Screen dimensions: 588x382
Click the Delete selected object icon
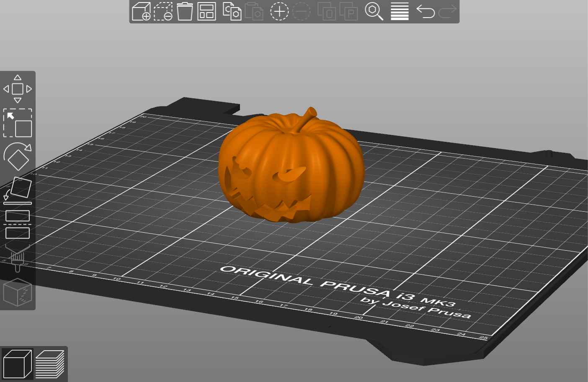tap(163, 11)
